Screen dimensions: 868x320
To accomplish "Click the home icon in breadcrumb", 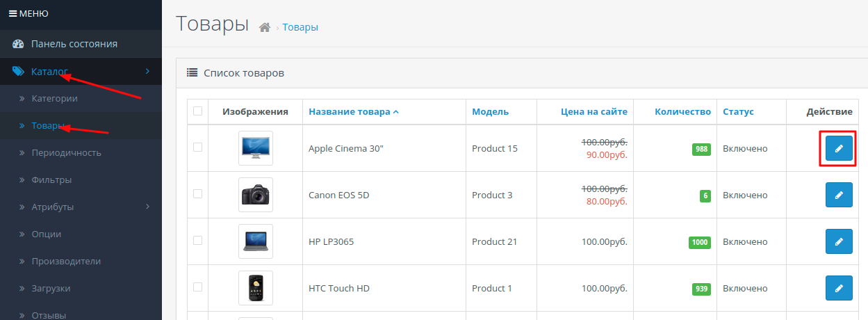I will 264,27.
